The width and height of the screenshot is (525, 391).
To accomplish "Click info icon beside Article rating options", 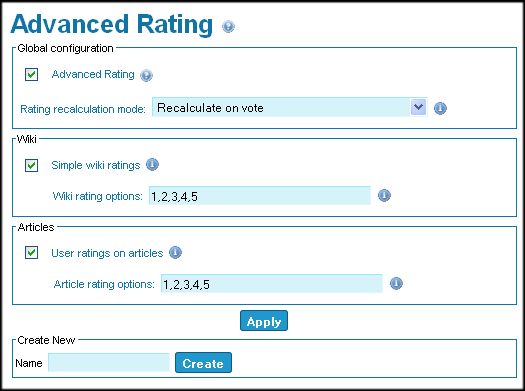I will coord(396,283).
